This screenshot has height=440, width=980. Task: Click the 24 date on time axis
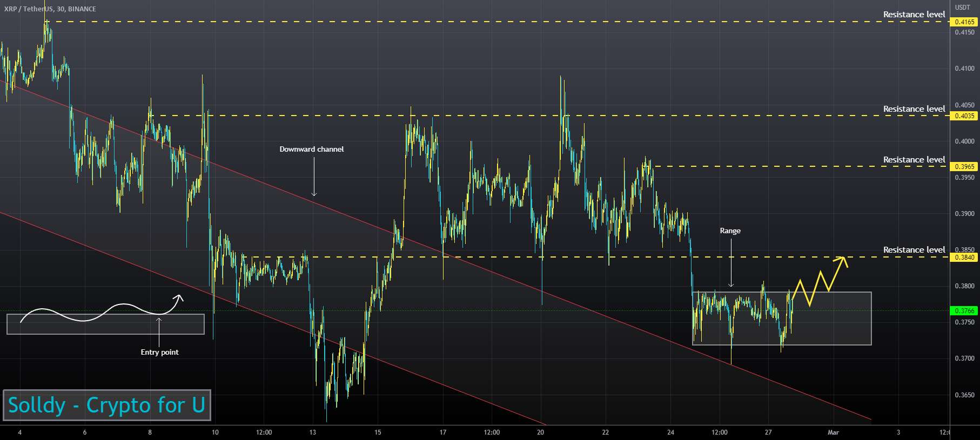coord(670,432)
